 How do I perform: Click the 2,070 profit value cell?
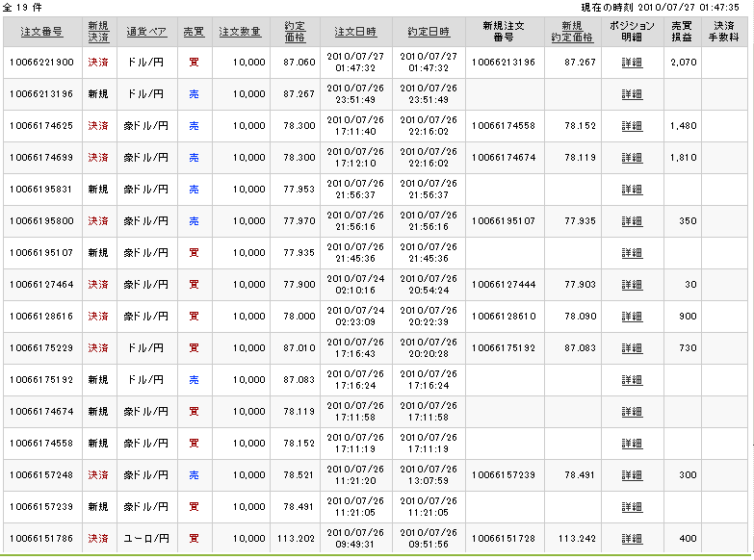pyautogui.click(x=683, y=63)
